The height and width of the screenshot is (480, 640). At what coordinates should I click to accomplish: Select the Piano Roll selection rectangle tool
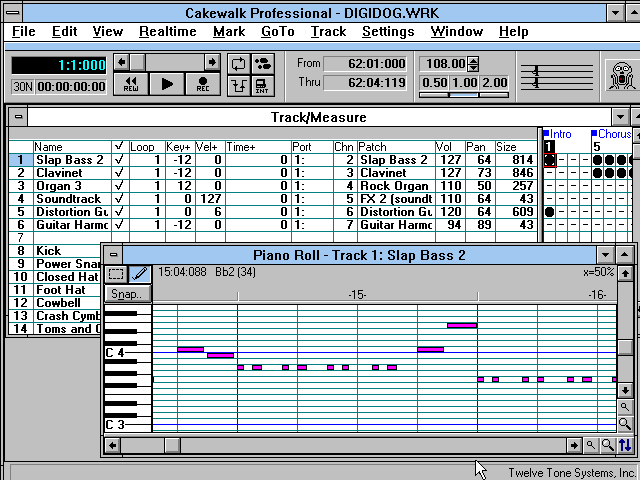point(116,274)
